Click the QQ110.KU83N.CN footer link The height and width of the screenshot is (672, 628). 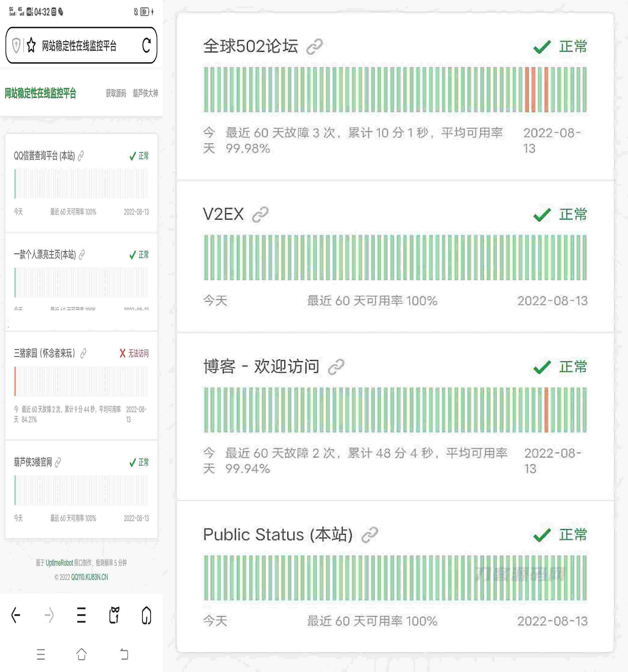tap(89, 577)
